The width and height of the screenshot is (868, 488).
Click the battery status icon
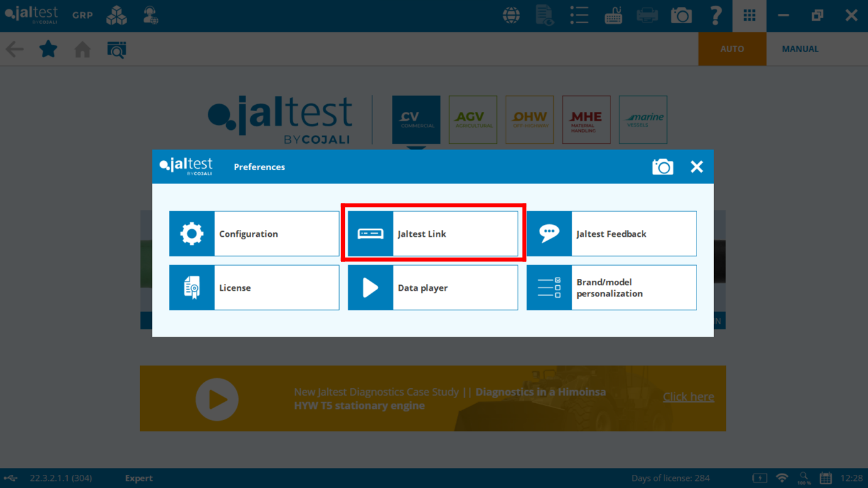pos(759,478)
